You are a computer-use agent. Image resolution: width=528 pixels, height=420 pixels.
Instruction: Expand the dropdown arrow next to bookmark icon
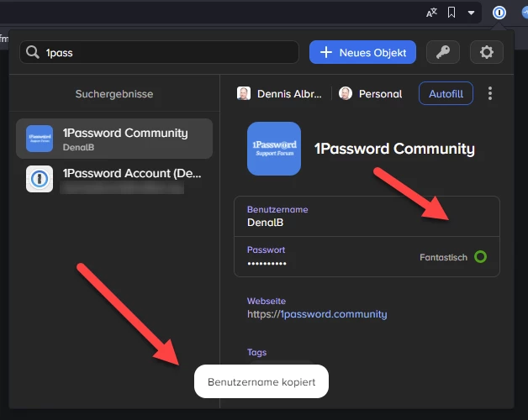471,13
